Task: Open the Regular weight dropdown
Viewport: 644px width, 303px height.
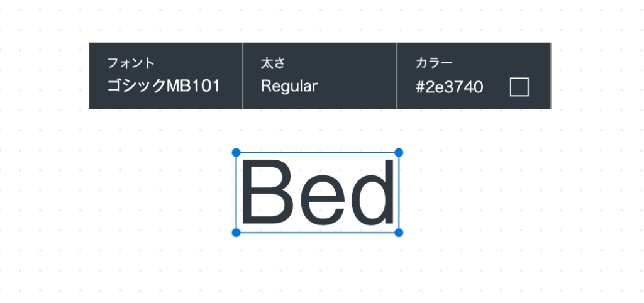Action: pyautogui.click(x=289, y=86)
